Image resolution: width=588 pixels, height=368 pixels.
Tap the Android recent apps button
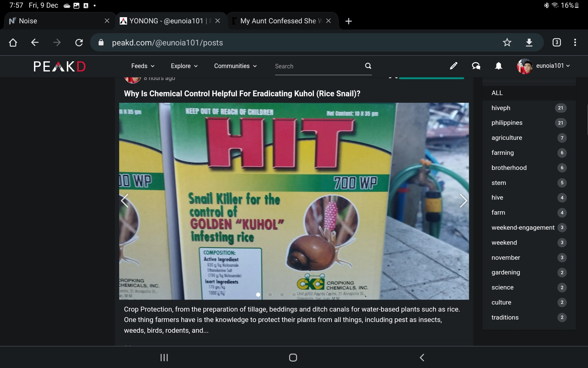(x=164, y=358)
